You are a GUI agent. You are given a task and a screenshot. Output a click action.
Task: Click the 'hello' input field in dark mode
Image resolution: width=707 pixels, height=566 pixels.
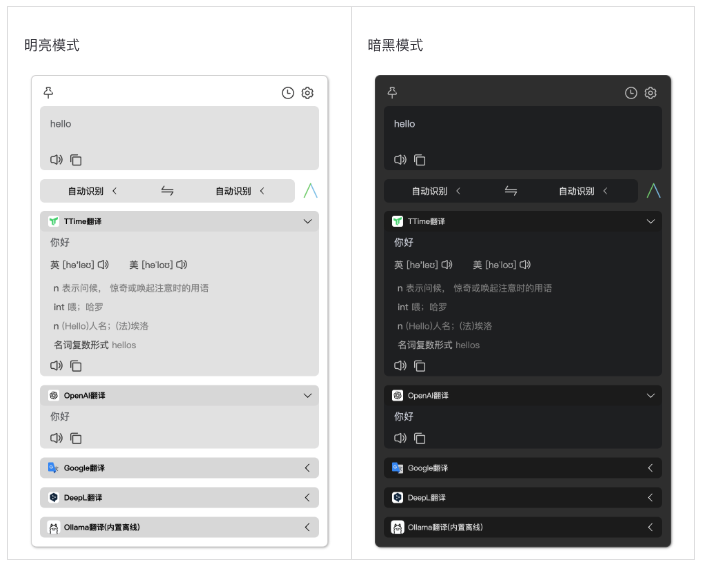pos(523,138)
